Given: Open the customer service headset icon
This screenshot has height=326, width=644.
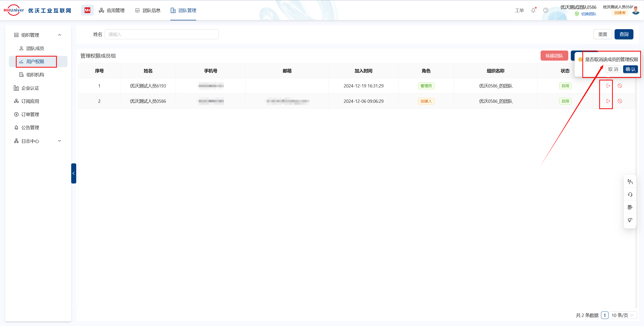Looking at the screenshot, I should (630, 195).
